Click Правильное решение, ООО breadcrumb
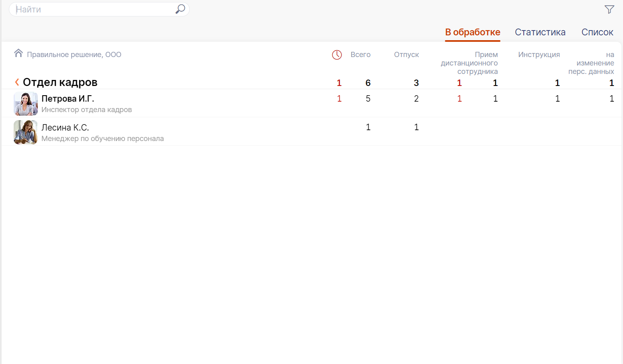Image resolution: width=623 pixels, height=364 pixels. (x=74, y=55)
